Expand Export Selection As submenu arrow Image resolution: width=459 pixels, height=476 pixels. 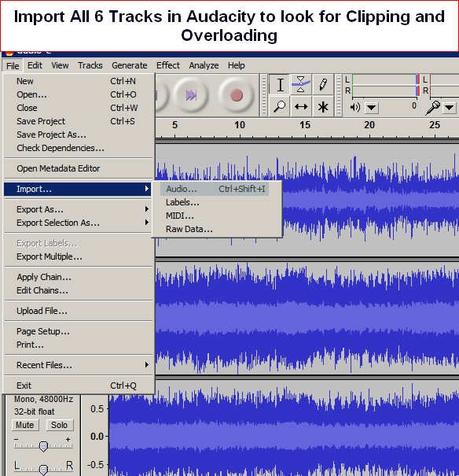pos(147,223)
